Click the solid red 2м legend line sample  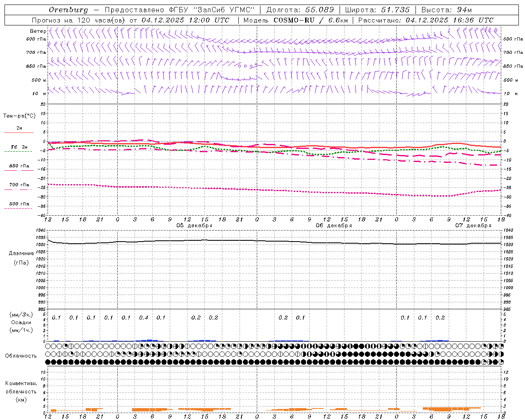(19, 132)
